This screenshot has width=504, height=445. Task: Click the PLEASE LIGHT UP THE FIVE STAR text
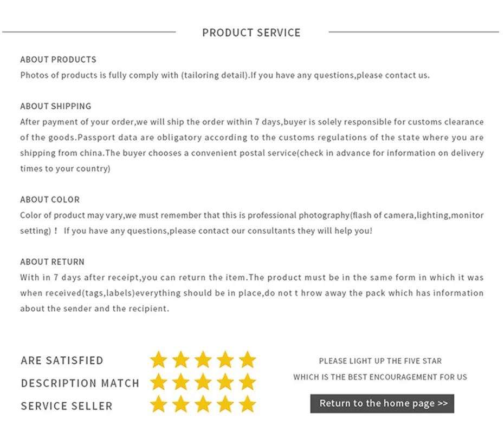[x=380, y=361]
